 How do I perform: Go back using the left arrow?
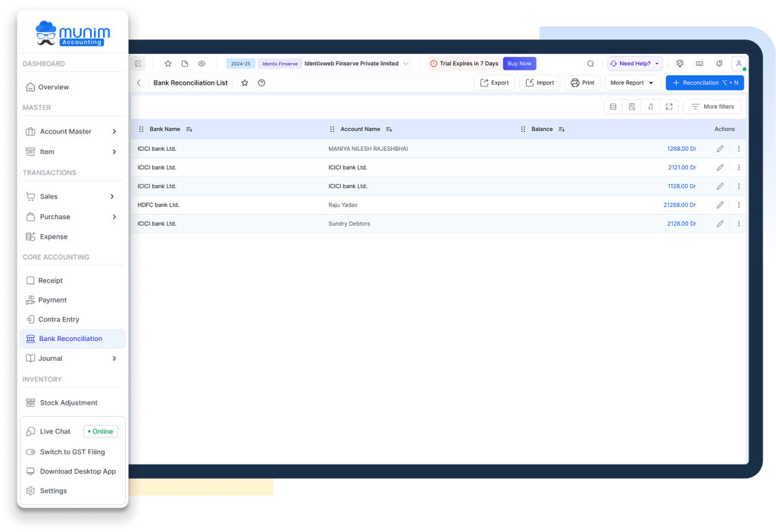coord(139,83)
